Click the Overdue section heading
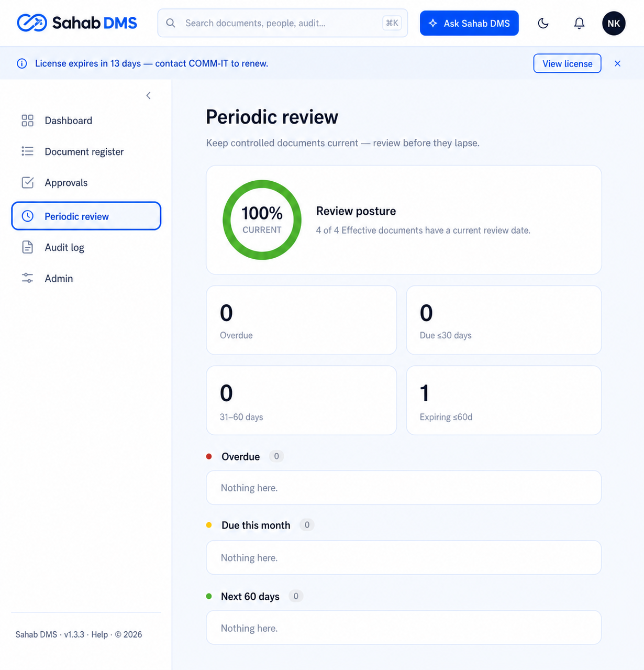Viewport: 644px width, 670px height. pyautogui.click(x=240, y=457)
